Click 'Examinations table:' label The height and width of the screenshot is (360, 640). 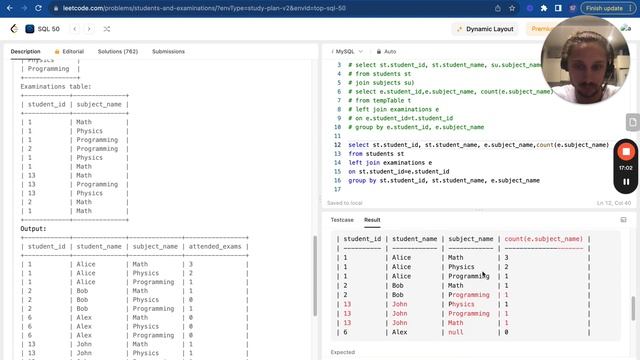click(56, 87)
